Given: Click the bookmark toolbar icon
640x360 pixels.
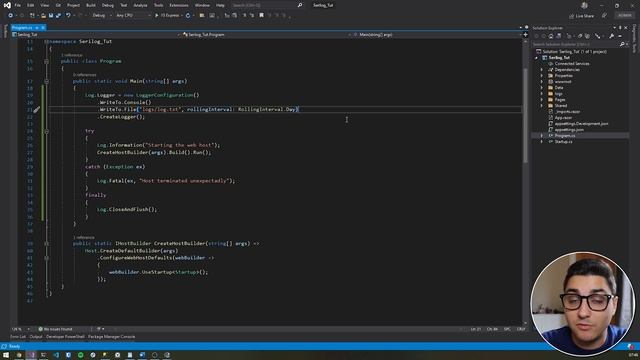Looking at the screenshot, I should click(x=262, y=16).
